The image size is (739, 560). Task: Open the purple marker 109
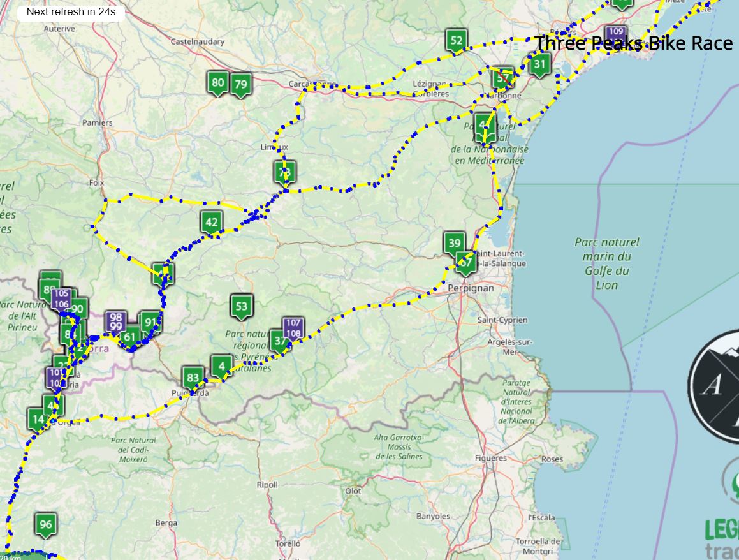pyautogui.click(x=616, y=34)
